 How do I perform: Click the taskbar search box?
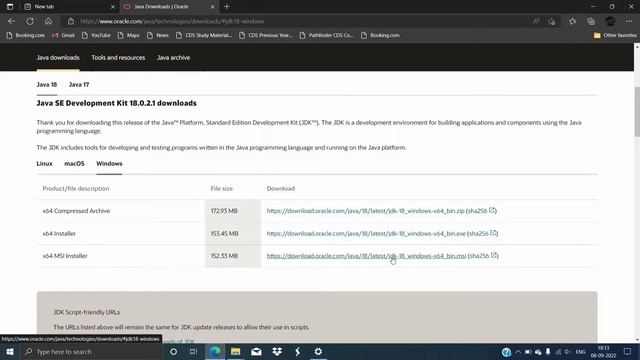(92, 351)
